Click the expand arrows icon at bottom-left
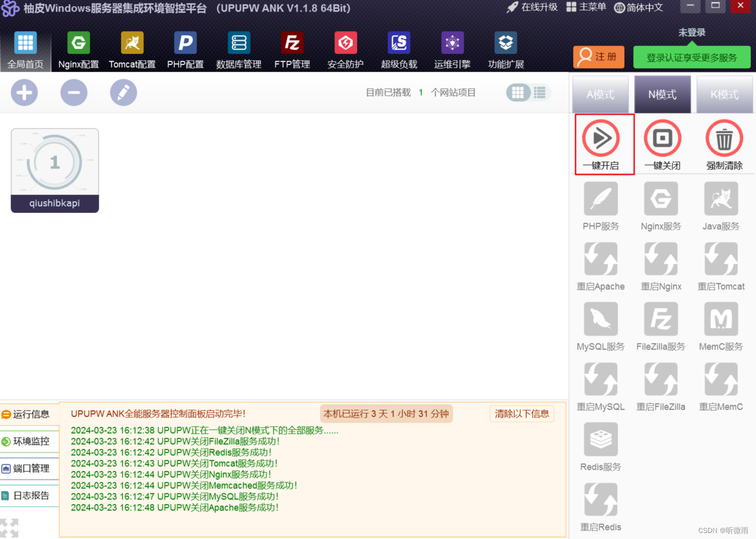The width and height of the screenshot is (756, 539). 9,528
